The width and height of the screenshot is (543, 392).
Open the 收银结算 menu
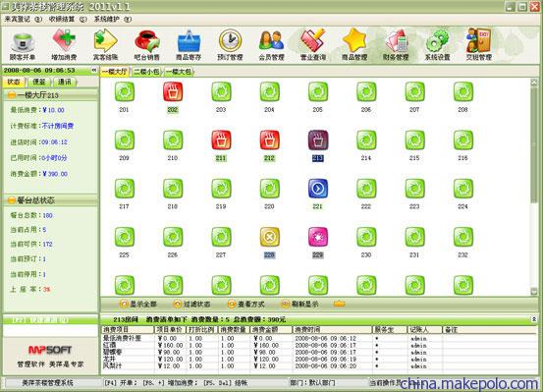click(68, 19)
